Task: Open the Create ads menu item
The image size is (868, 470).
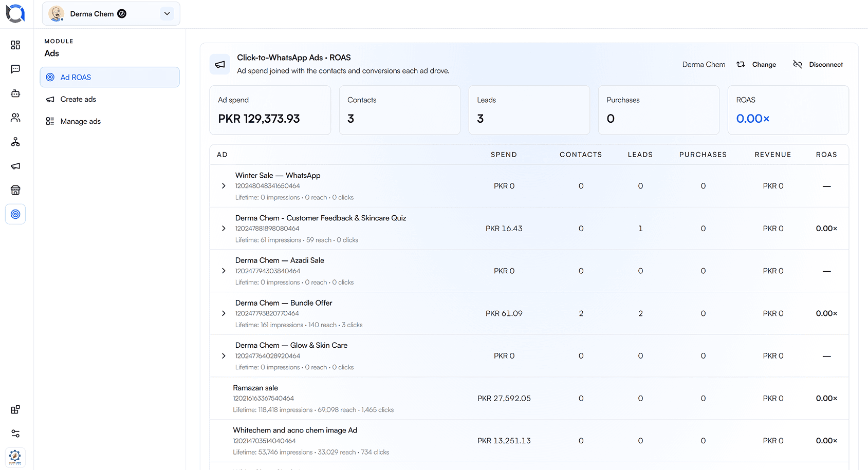Action: point(109,99)
